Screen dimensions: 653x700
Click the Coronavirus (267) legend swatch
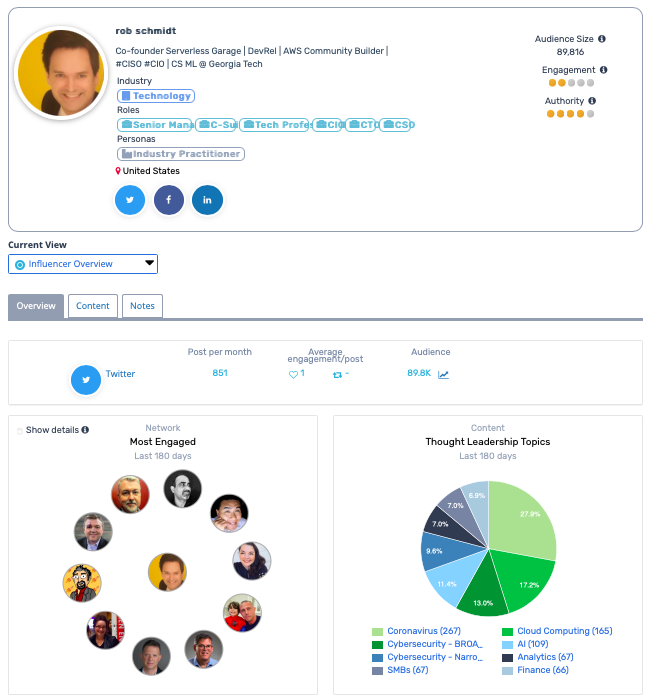(377, 632)
